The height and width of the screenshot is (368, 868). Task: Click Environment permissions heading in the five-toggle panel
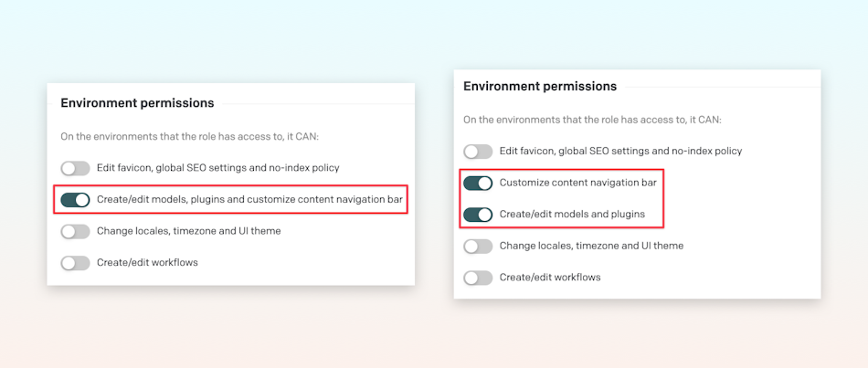540,87
